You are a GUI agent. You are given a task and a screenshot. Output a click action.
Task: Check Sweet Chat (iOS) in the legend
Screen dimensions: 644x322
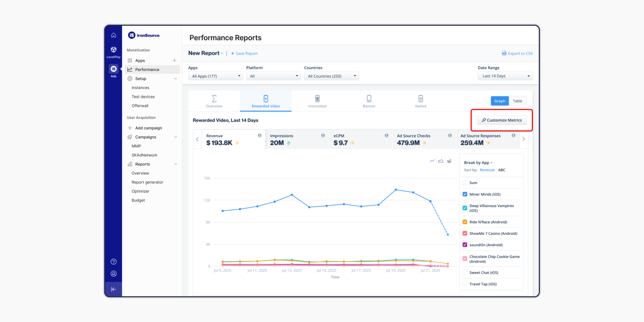click(x=465, y=272)
